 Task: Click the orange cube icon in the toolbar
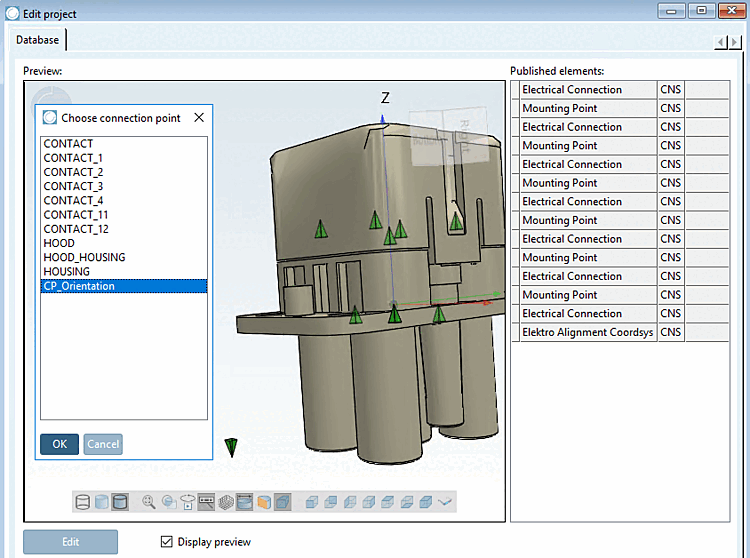point(264,502)
